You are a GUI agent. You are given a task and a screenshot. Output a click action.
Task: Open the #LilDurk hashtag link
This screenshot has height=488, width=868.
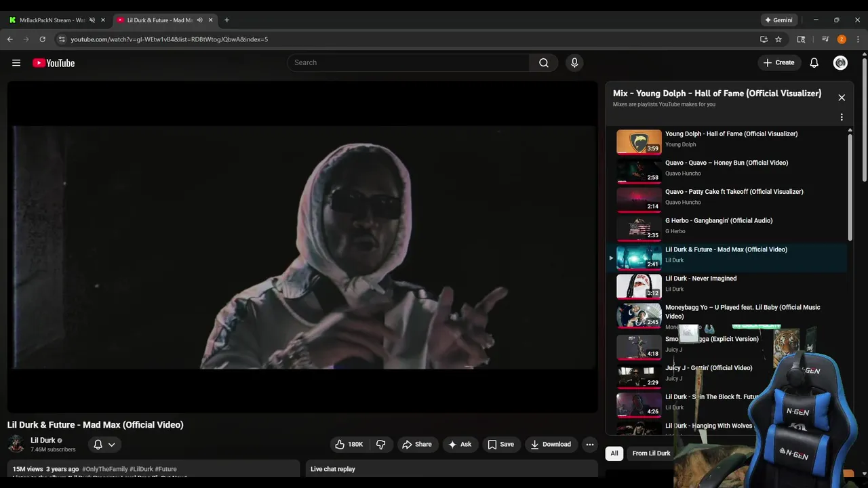coord(141,469)
